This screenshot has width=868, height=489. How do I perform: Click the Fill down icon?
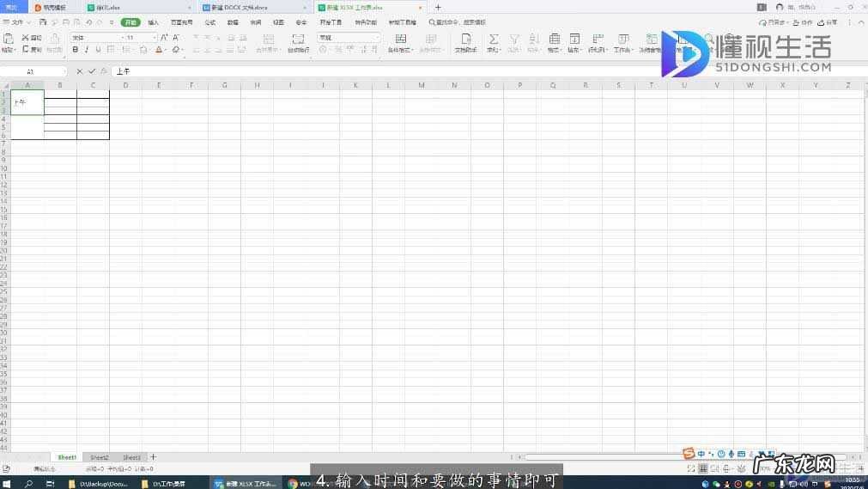574,39
